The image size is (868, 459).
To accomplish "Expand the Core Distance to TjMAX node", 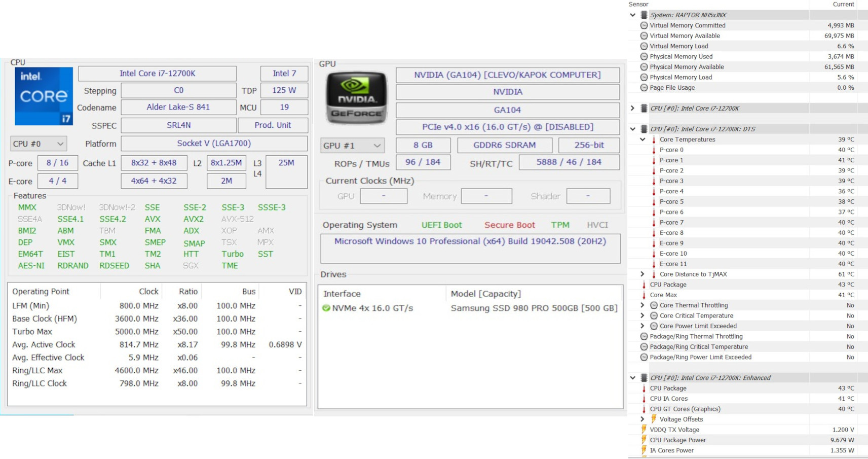I will 643,274.
